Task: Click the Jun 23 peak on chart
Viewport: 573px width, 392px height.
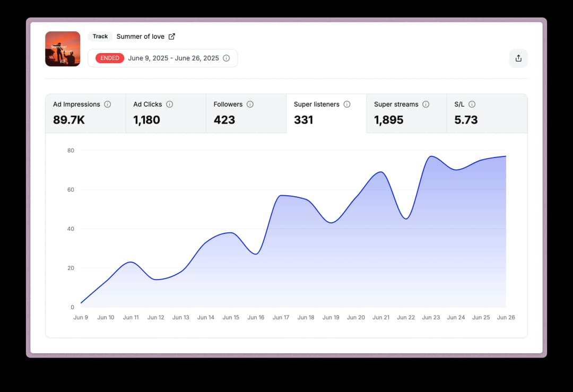Action: [431, 156]
